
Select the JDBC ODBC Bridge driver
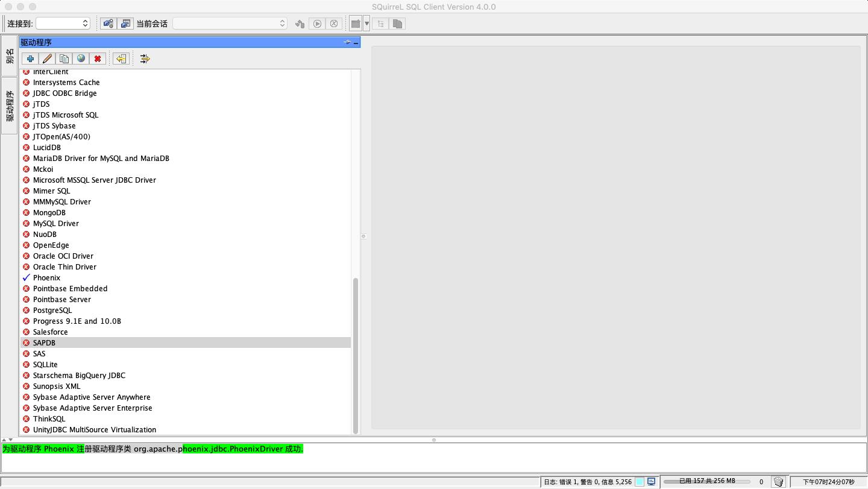click(186, 93)
